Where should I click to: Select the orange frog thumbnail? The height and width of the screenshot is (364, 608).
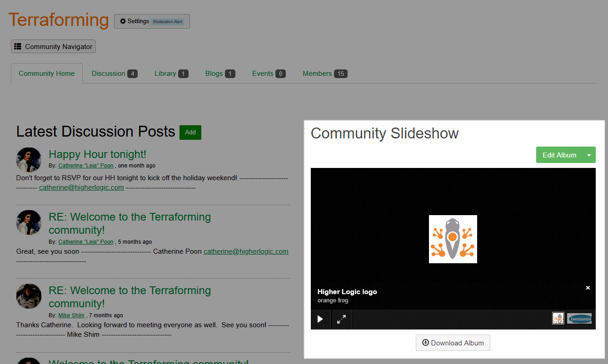coord(558,318)
